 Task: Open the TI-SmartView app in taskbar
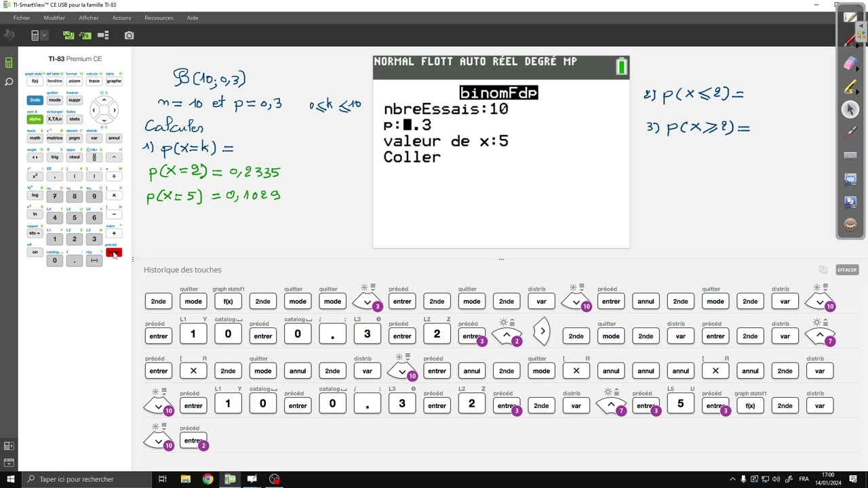[230, 479]
